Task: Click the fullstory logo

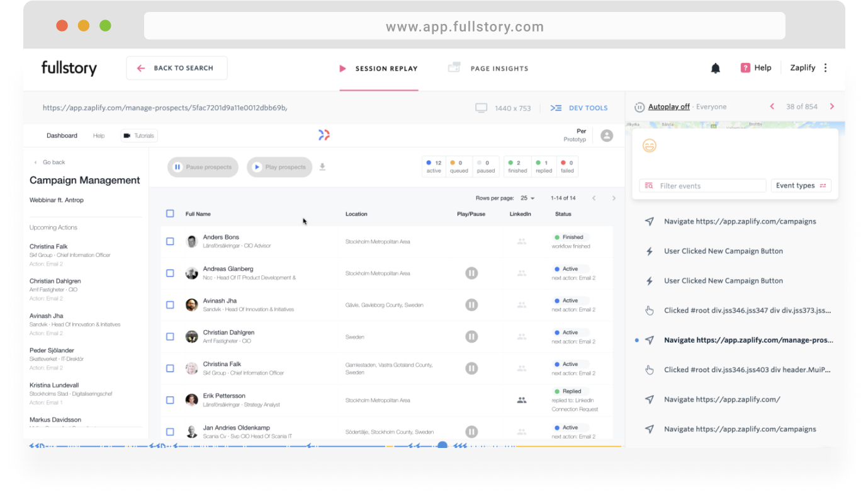Action: [x=69, y=68]
